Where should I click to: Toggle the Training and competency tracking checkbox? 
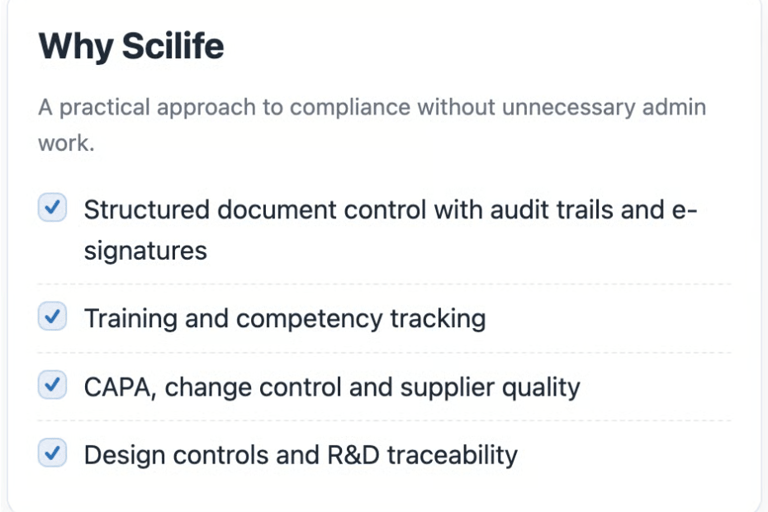click(x=52, y=317)
